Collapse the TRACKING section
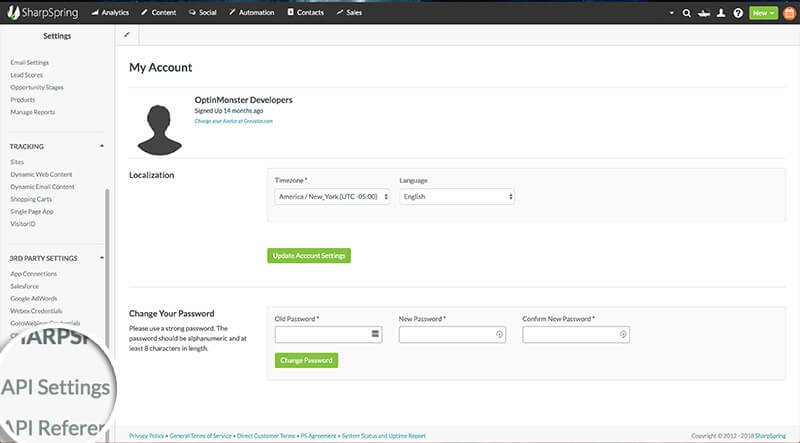This screenshot has height=443, width=800. 102,146
